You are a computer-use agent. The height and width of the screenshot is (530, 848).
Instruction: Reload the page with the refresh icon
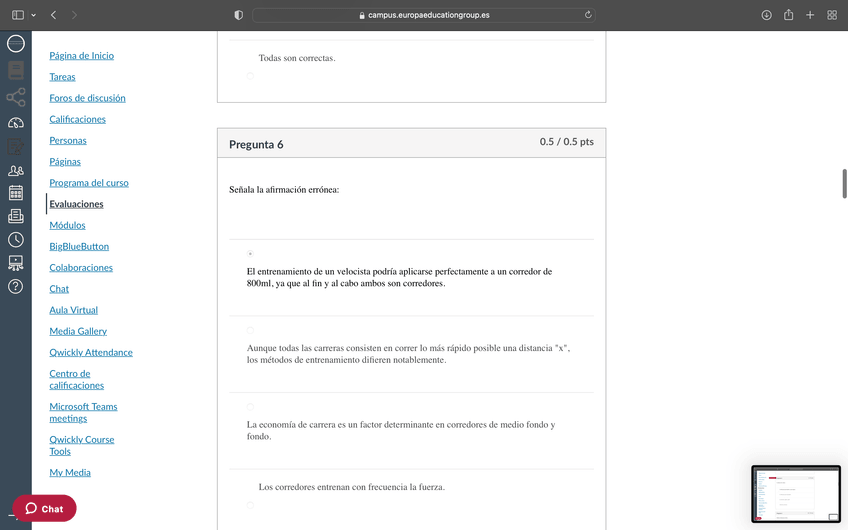(588, 15)
